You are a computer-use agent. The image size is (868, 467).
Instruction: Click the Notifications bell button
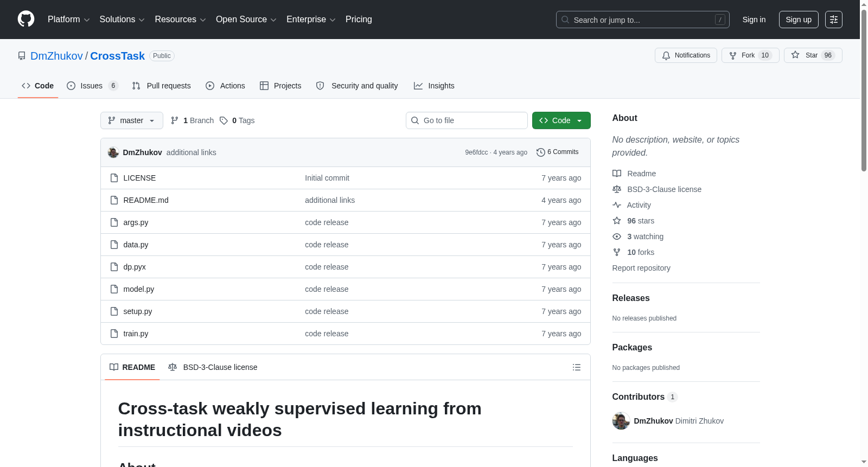click(686, 55)
